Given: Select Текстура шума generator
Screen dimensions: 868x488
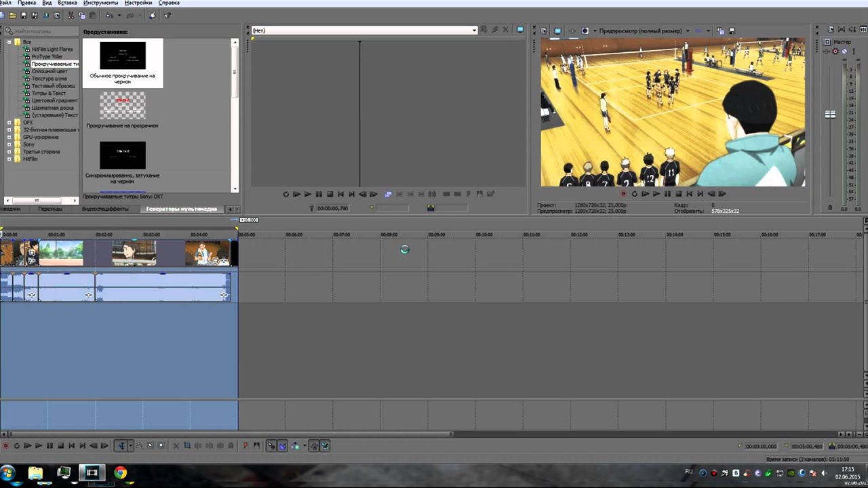Looking at the screenshot, I should (49, 79).
